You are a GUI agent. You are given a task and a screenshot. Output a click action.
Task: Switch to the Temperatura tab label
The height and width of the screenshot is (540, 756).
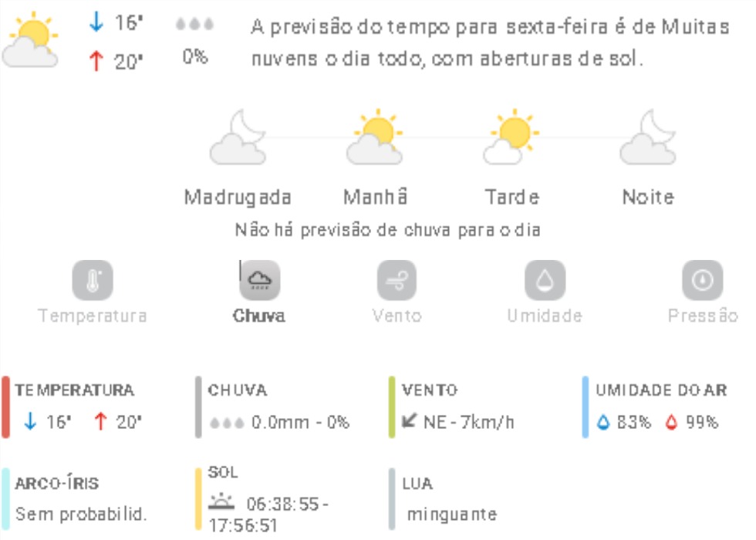tap(93, 316)
